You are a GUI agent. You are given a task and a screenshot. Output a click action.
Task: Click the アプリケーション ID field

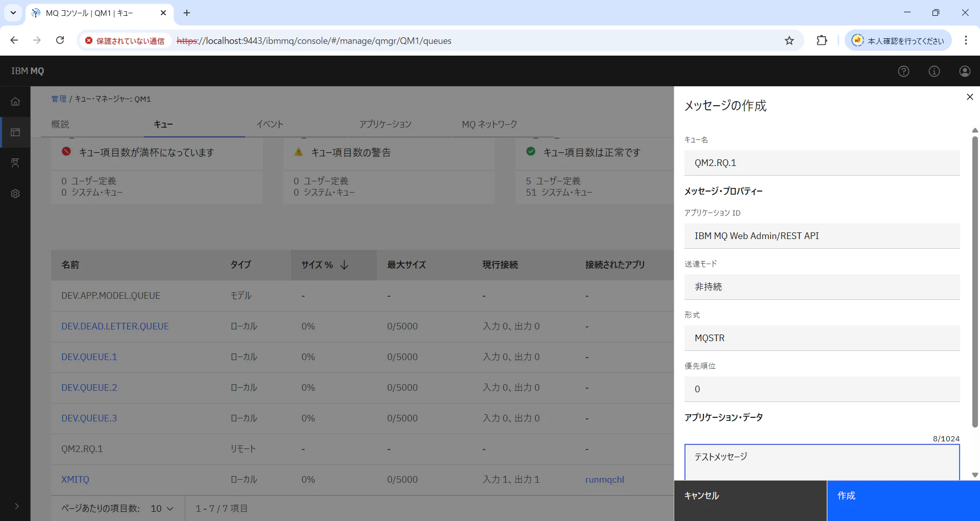pyautogui.click(x=822, y=236)
